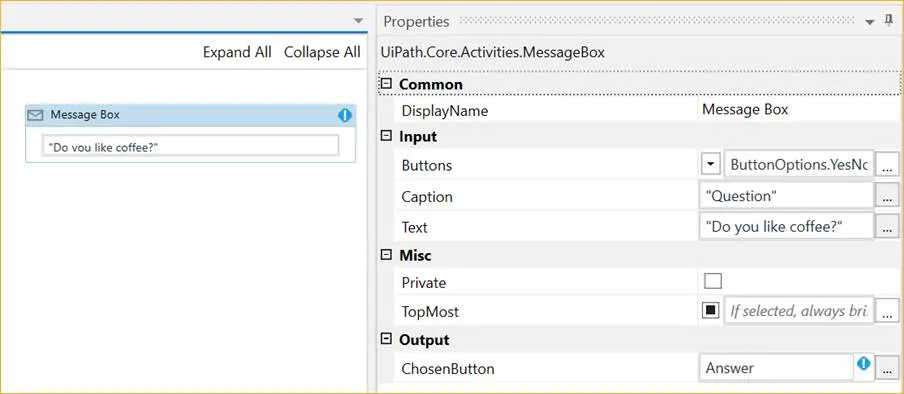The height and width of the screenshot is (394, 904).
Task: Open the Buttons options dropdown arrow
Action: coord(711,165)
